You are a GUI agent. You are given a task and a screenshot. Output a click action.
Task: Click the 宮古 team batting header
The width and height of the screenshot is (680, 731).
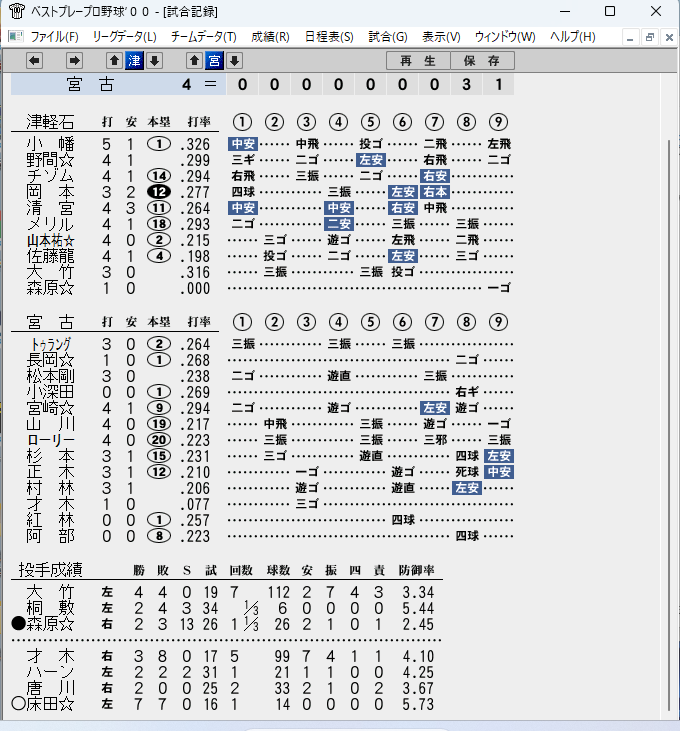point(50,322)
